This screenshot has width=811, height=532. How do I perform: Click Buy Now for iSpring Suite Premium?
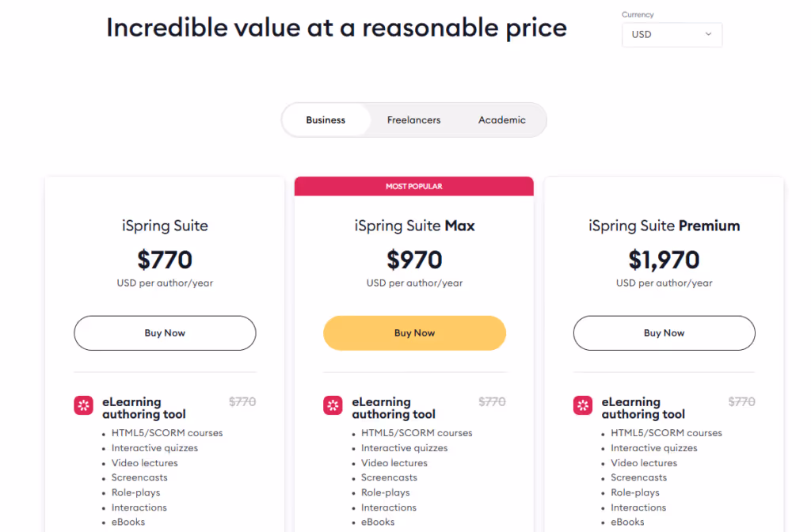(x=664, y=332)
